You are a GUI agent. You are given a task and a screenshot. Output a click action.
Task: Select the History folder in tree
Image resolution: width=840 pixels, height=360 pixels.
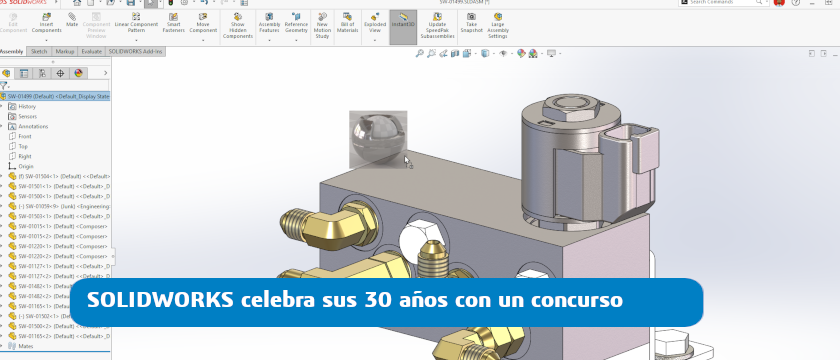pos(27,107)
